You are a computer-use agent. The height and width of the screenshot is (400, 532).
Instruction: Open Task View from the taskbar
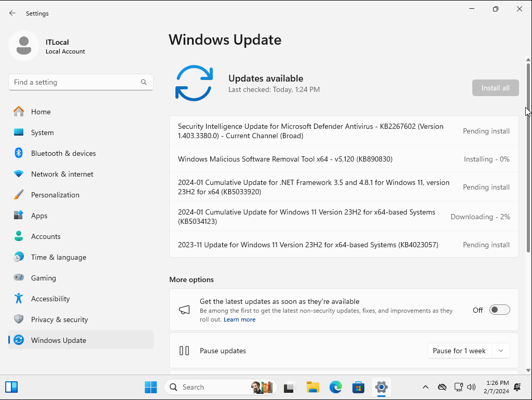[289, 387]
